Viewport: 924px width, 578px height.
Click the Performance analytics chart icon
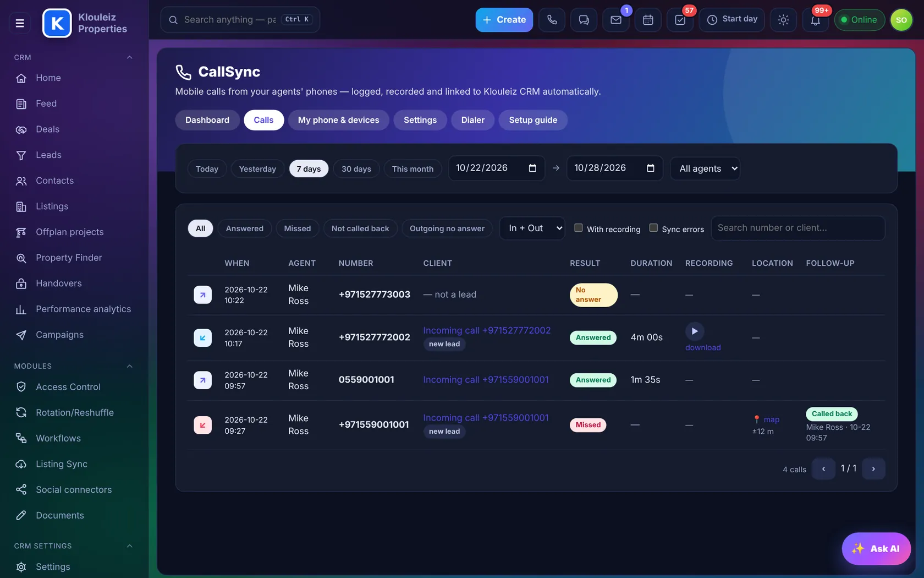tap(21, 309)
